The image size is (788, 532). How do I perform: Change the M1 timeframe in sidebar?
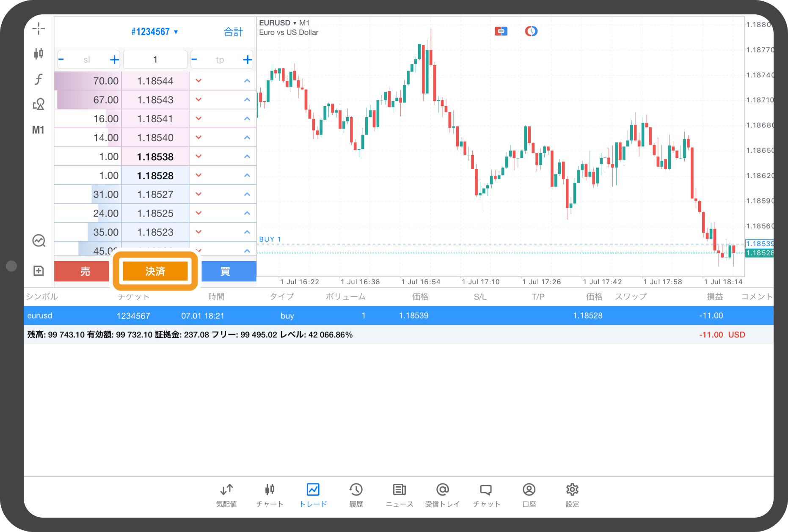(x=38, y=130)
